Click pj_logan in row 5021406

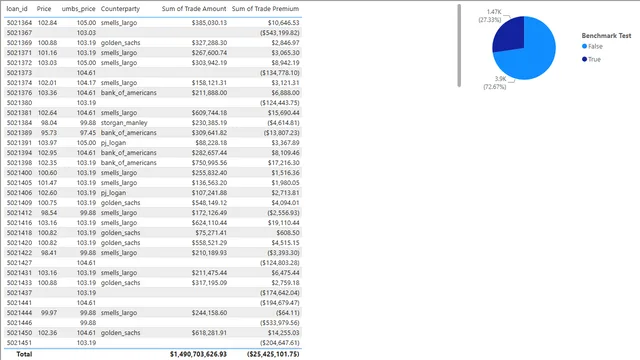tap(113, 193)
